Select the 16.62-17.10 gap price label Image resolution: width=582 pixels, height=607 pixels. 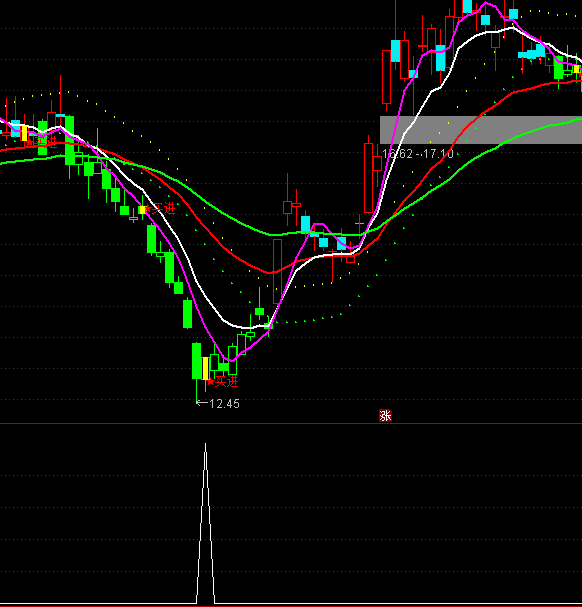(x=418, y=154)
